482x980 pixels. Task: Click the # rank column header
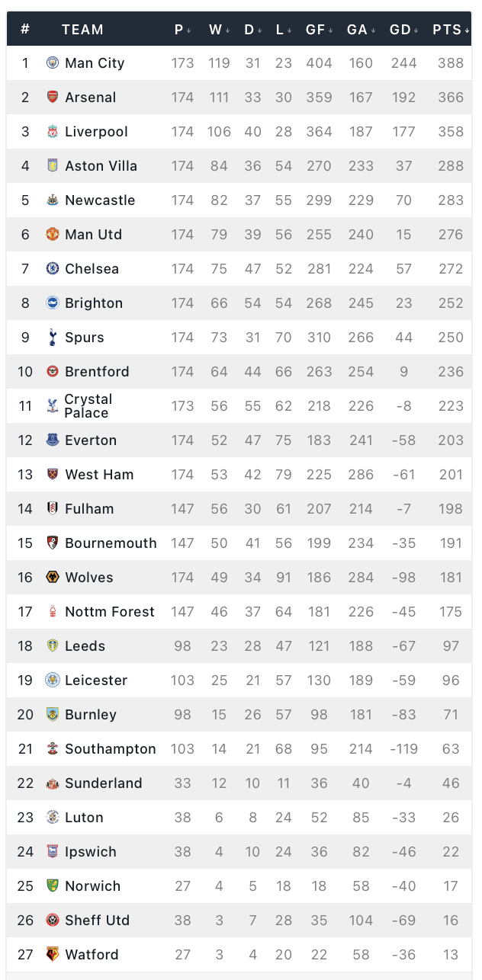[x=25, y=30]
